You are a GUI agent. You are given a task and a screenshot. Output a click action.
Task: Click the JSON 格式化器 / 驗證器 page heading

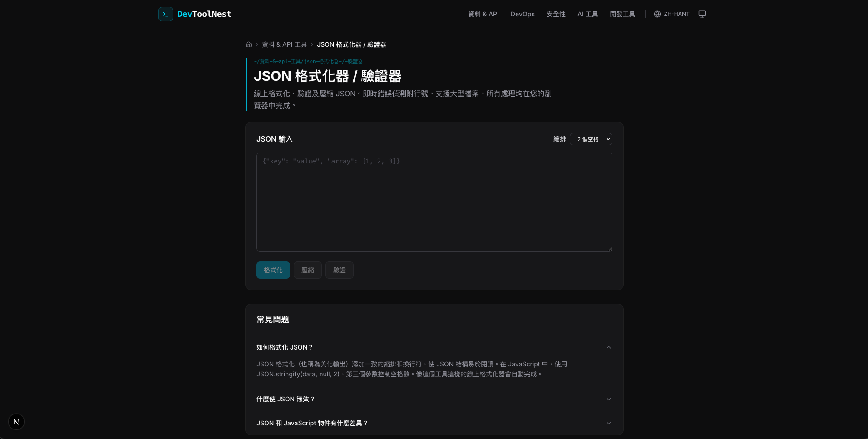click(x=328, y=76)
